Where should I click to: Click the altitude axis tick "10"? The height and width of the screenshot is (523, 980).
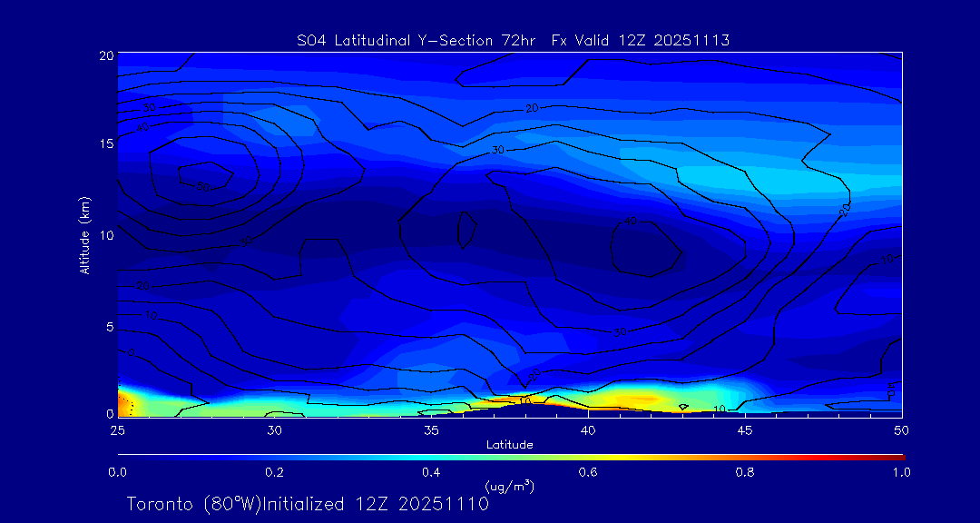pyautogui.click(x=106, y=235)
